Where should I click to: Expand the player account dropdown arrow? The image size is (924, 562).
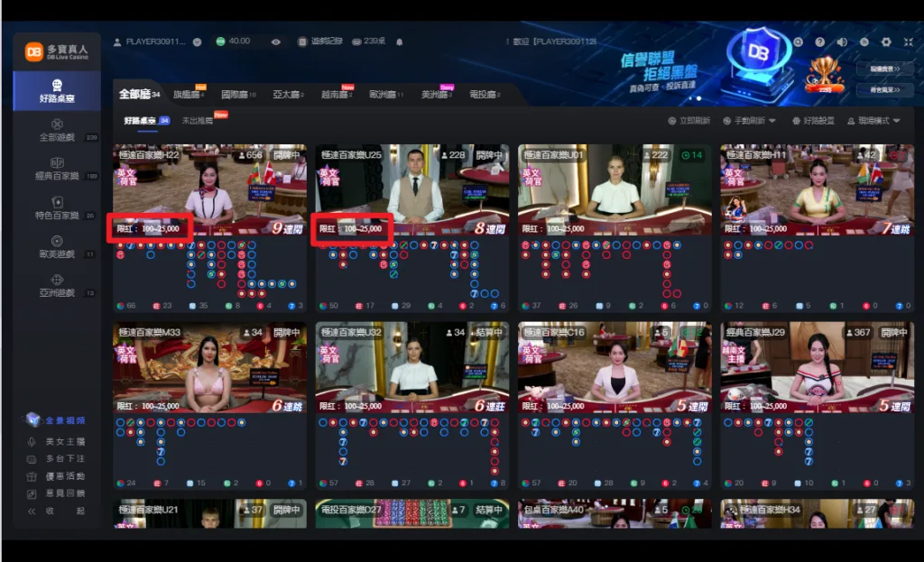coord(198,41)
